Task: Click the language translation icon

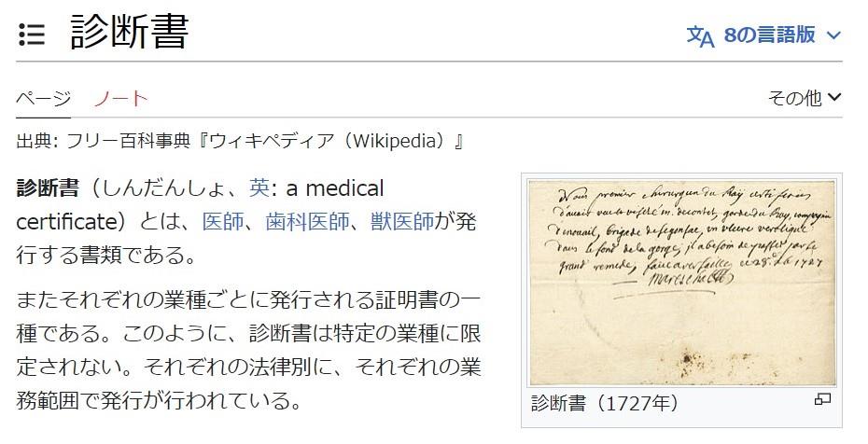Action: click(x=700, y=36)
